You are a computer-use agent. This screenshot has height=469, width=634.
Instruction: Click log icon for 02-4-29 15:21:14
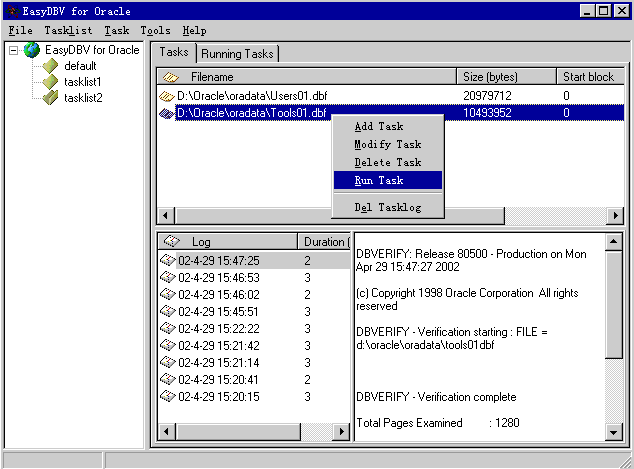point(167,362)
